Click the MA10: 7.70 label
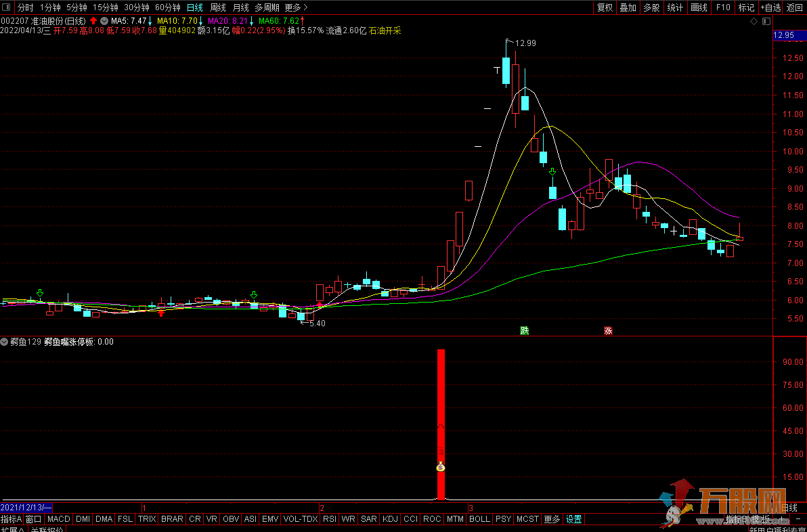Image resolution: width=807 pixels, height=532 pixels. pos(177,21)
